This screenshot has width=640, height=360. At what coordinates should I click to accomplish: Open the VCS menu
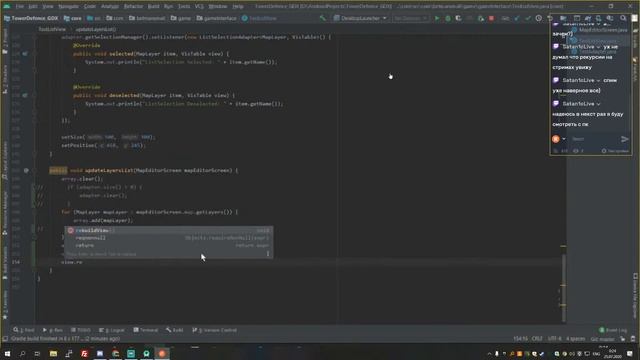pos(199,7)
